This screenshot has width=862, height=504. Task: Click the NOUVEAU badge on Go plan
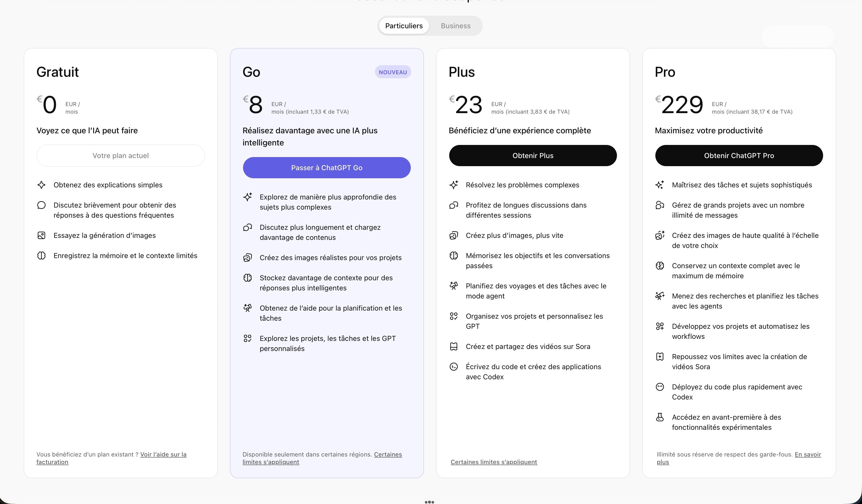point(392,72)
